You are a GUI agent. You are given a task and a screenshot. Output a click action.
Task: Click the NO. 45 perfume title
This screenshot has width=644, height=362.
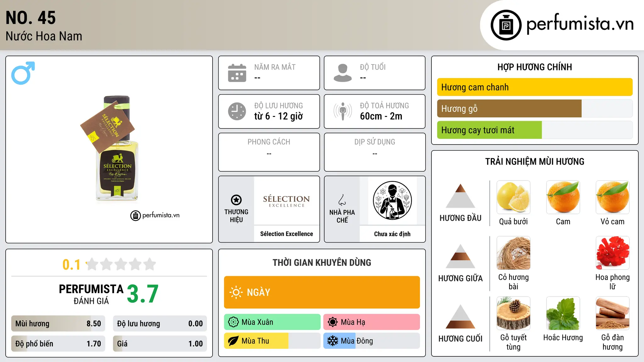click(x=31, y=18)
